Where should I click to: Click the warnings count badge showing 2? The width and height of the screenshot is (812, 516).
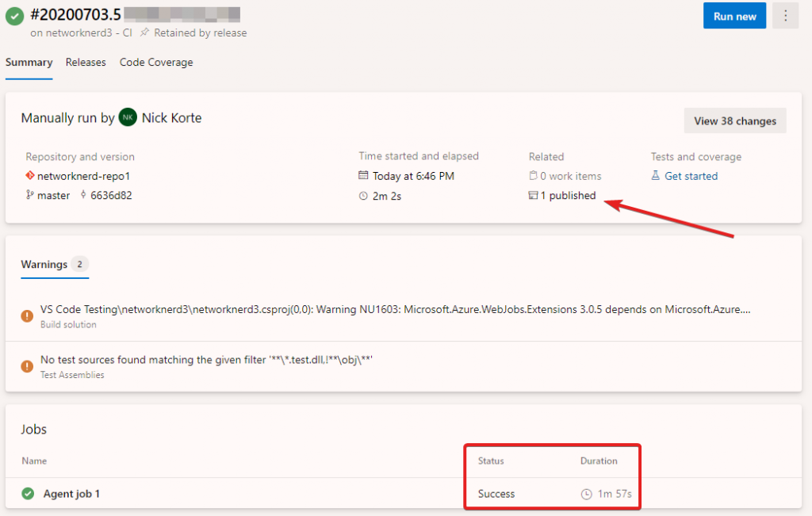tap(80, 264)
